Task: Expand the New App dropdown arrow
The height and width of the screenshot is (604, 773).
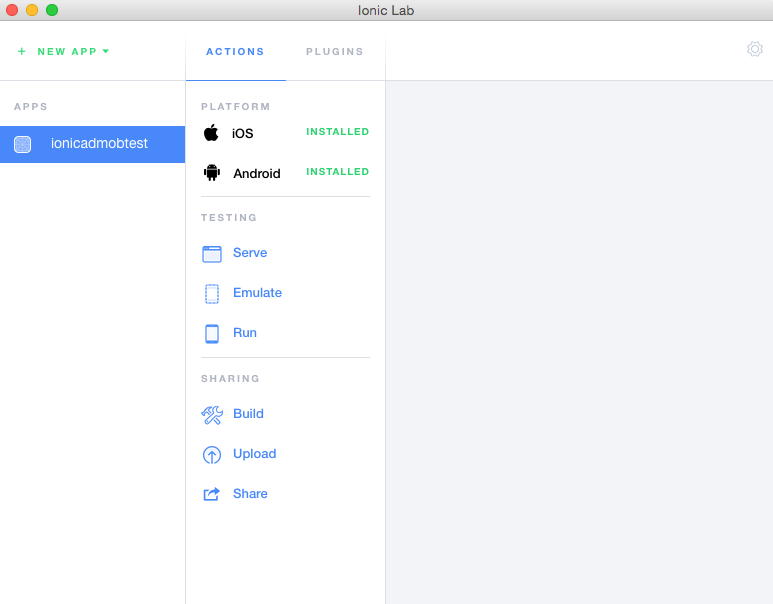Action: pyautogui.click(x=105, y=51)
